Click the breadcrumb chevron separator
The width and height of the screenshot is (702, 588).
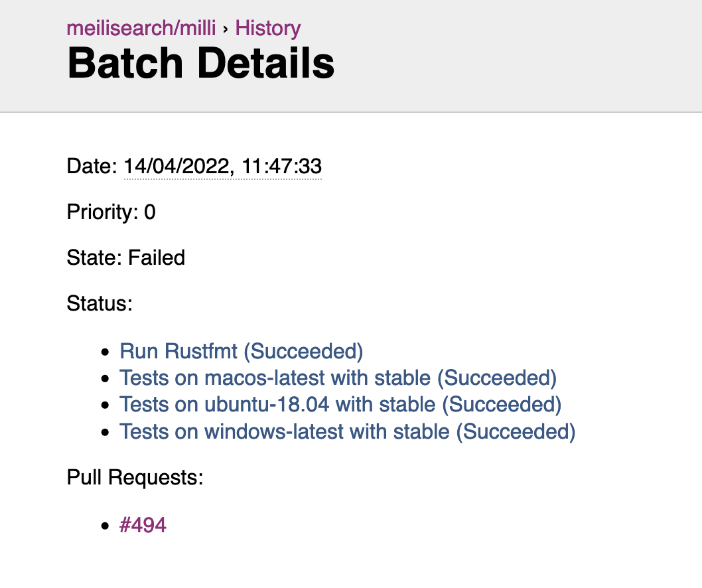[x=226, y=30]
